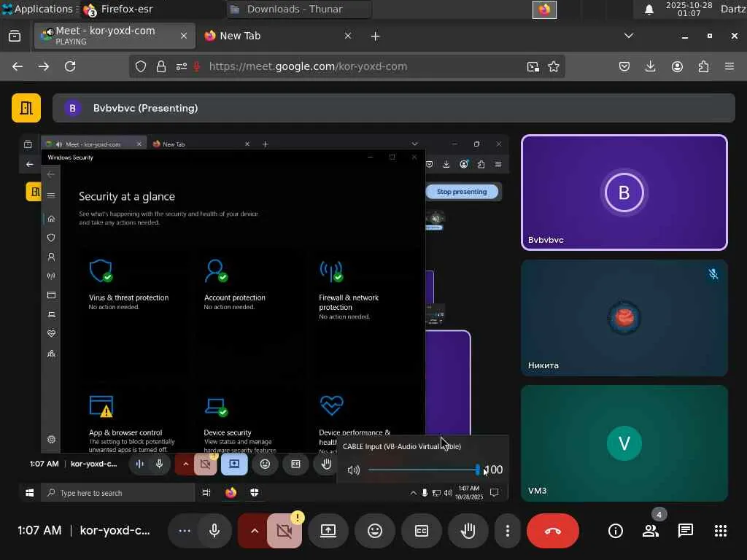Viewport: 747px width, 560px height.
Task: Open meeting details info icon
Action: (x=616, y=531)
